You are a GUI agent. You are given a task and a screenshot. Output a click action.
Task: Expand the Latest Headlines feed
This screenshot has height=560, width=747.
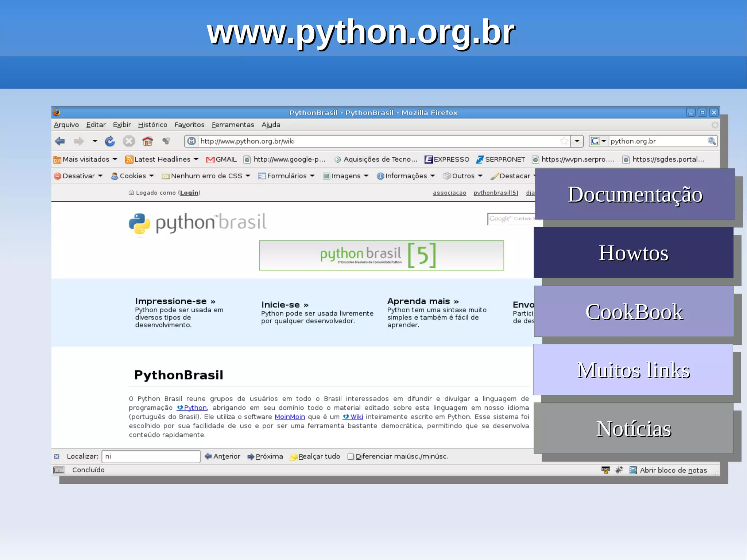click(162, 159)
